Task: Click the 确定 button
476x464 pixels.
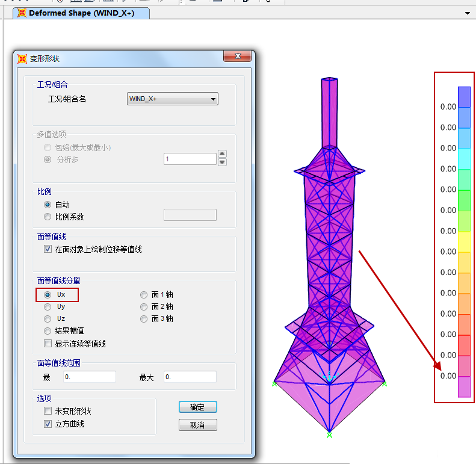Action: (197, 407)
